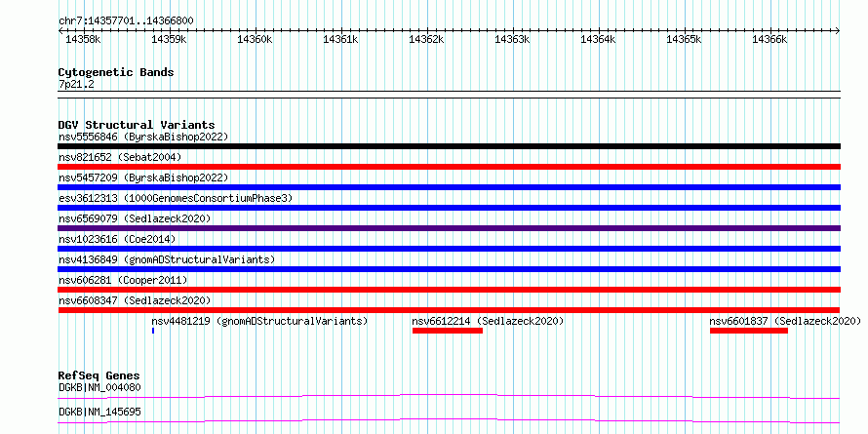Select the red nsv606281 variant bar
The image size is (868, 434).
coord(449,290)
